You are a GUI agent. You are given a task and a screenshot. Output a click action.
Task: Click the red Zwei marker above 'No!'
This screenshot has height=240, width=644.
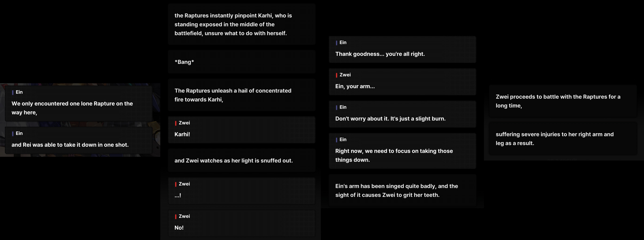pos(176,217)
